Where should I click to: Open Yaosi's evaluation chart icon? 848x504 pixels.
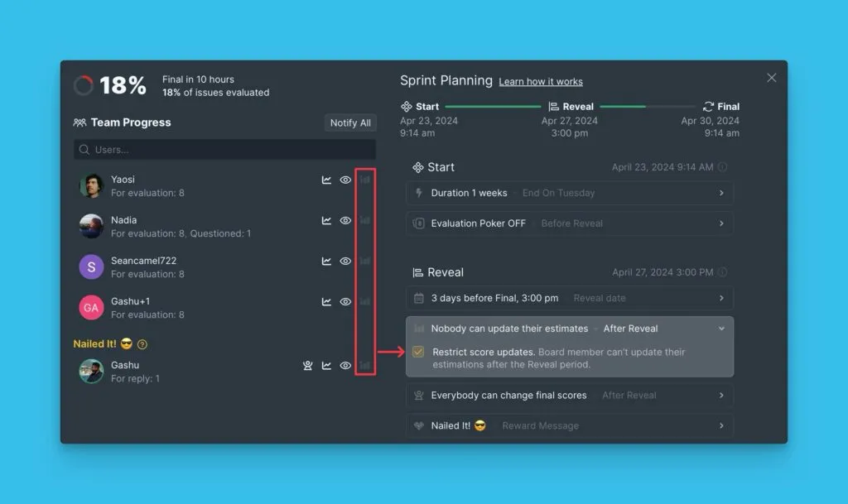point(327,179)
